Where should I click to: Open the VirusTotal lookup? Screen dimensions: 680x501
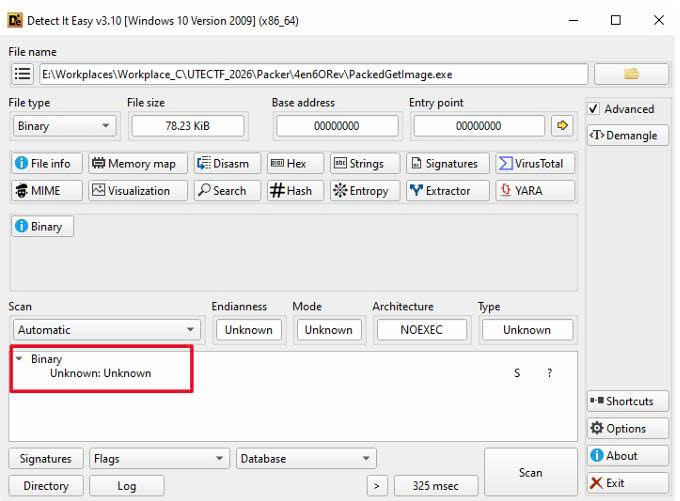coord(535,164)
